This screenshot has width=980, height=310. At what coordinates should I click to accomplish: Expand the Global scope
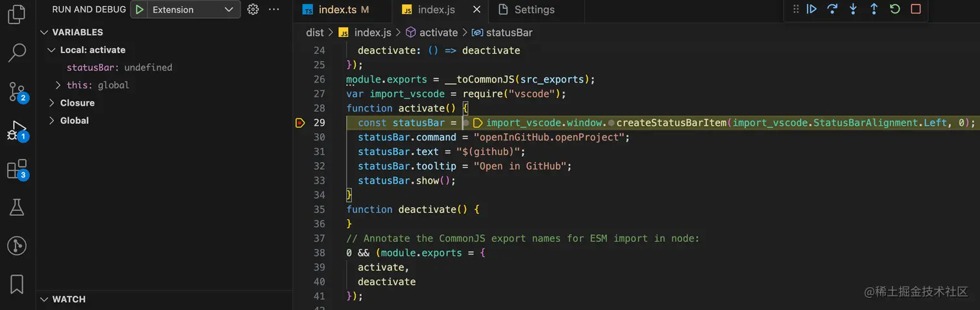tap(52, 120)
